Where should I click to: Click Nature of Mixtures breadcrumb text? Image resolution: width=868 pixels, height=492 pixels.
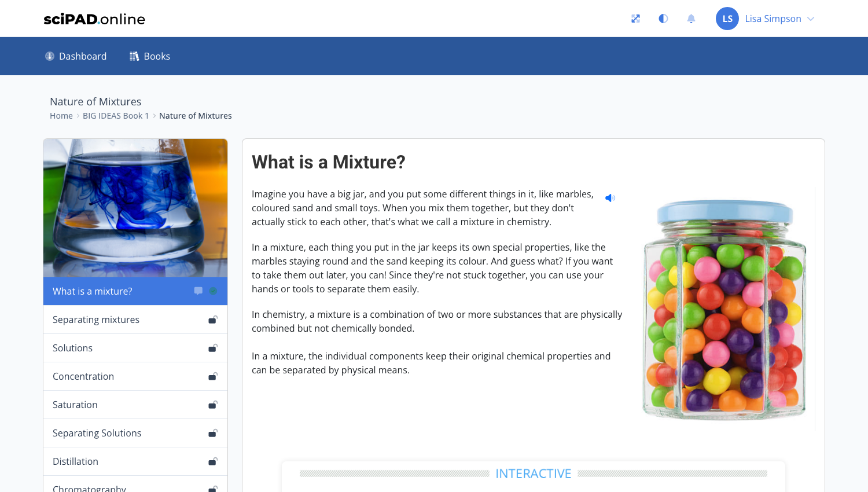pos(196,116)
